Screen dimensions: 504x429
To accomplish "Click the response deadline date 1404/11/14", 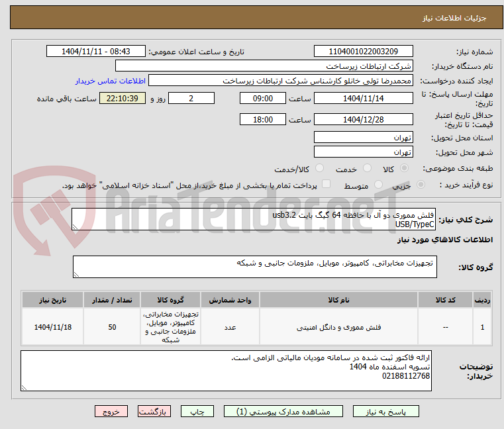I will 363,99.
